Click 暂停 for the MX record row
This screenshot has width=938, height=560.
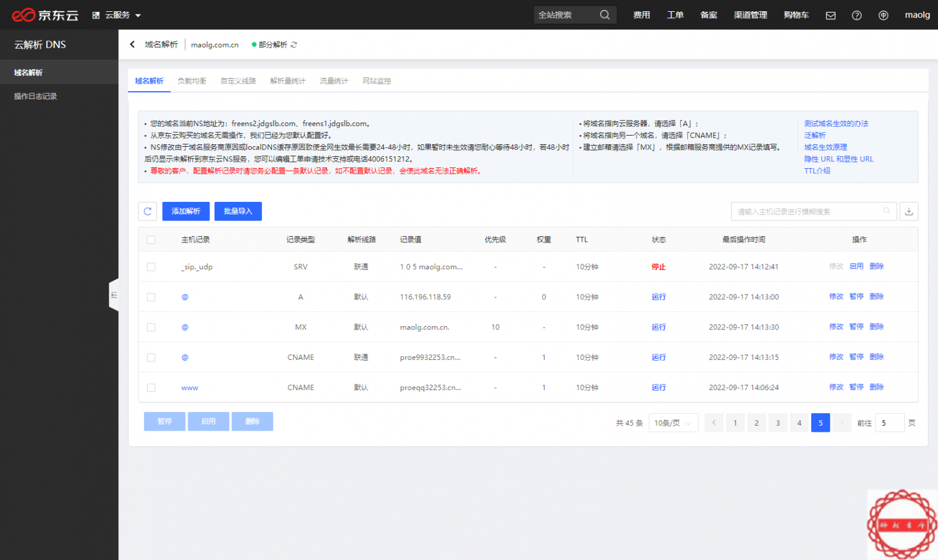click(x=856, y=327)
